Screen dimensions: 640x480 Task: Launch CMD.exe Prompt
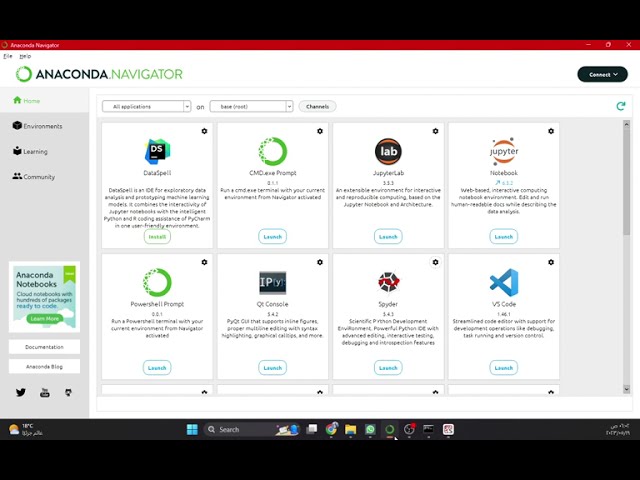(x=273, y=237)
